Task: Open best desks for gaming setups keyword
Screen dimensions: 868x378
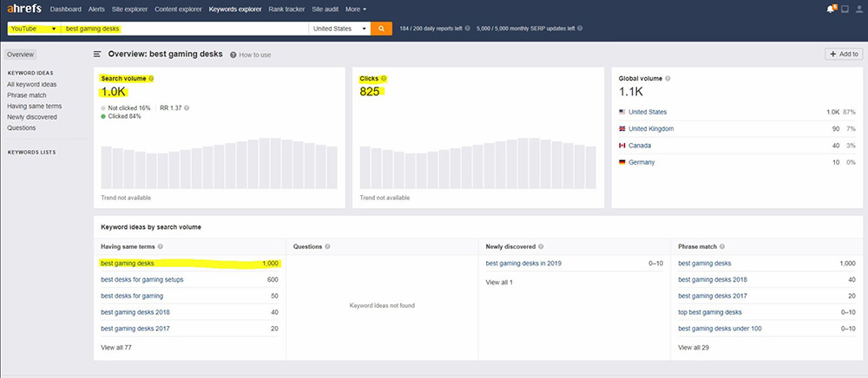Action: point(141,279)
